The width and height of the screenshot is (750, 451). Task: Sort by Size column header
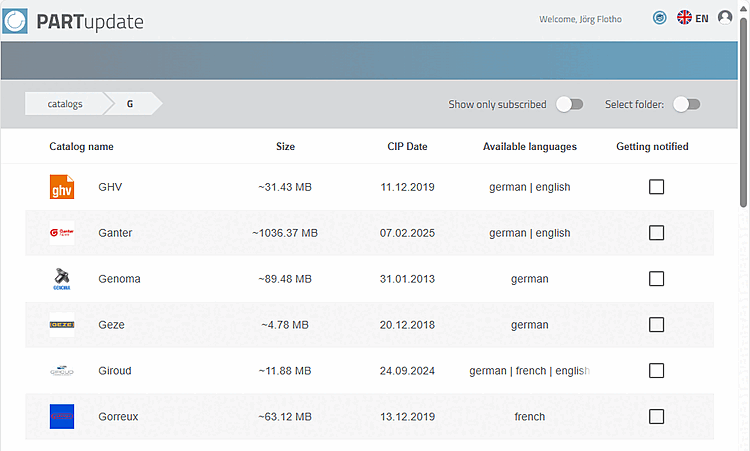pyautogui.click(x=285, y=146)
